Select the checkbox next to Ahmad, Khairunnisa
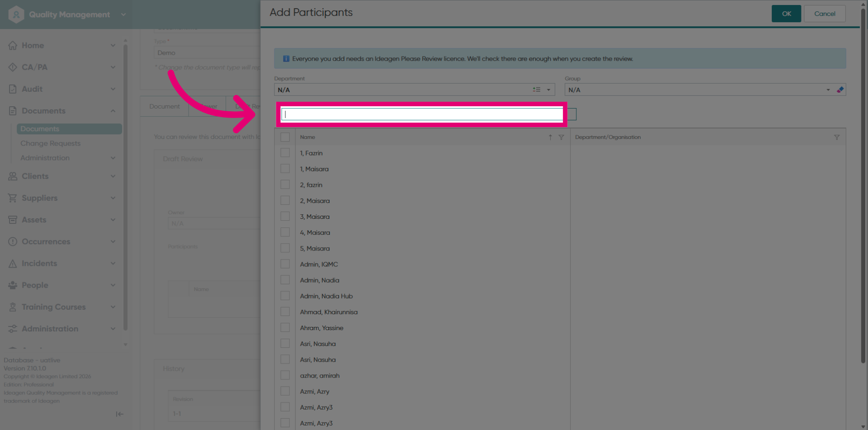Image resolution: width=868 pixels, height=430 pixels. (285, 312)
